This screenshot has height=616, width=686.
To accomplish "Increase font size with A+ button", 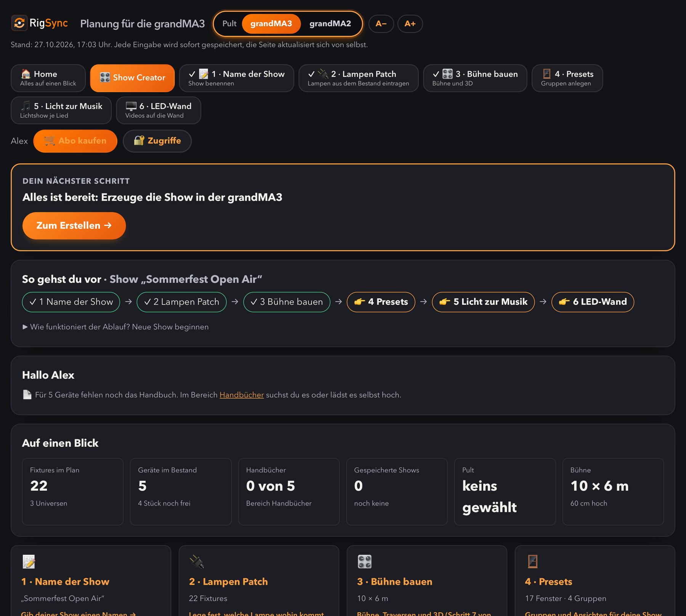I will coord(410,24).
